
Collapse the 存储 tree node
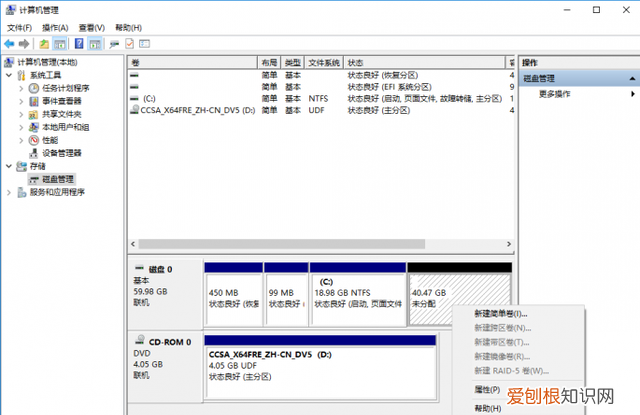click(9, 166)
